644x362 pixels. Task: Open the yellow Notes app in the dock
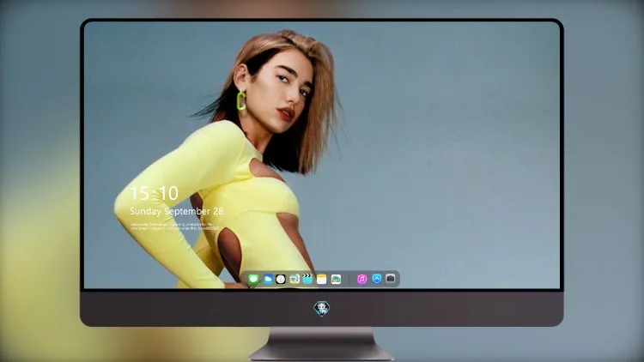pyautogui.click(x=322, y=280)
